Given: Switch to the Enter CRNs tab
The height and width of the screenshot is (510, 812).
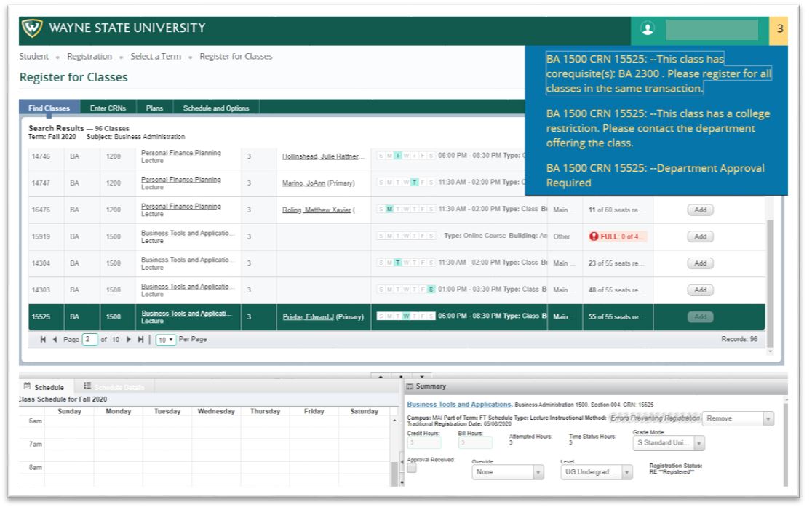Looking at the screenshot, I should point(108,108).
